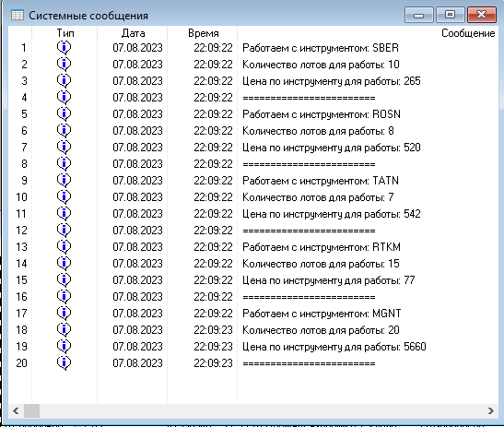The width and height of the screenshot is (504, 427).
Task: Select message 'Количество лотов для работы: 10'
Action: pos(321,65)
